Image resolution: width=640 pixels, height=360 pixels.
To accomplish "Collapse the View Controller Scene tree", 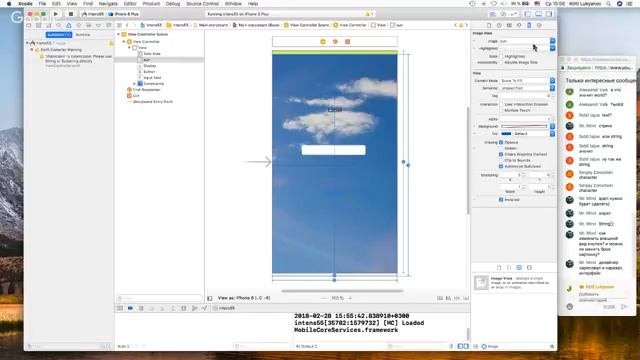I will pos(119,34).
